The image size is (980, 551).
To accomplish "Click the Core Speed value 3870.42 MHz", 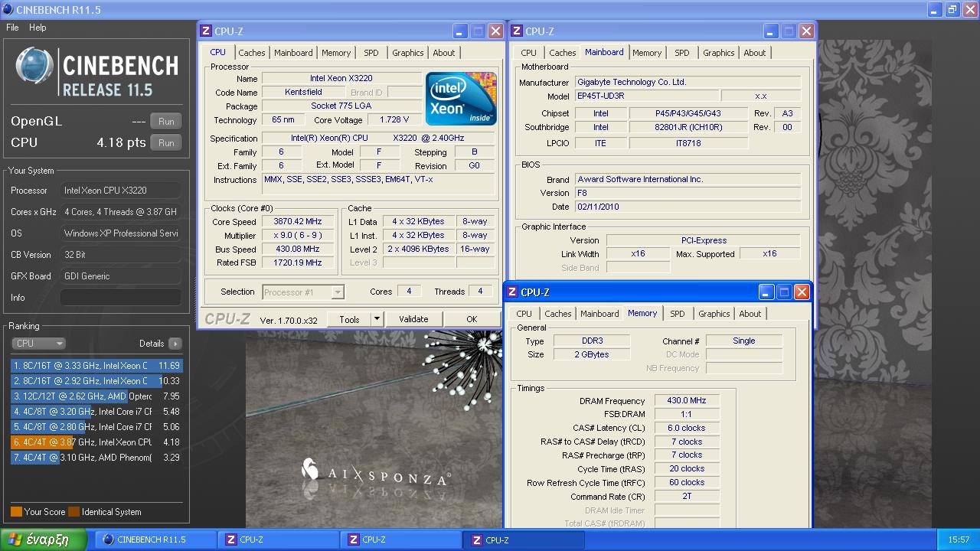I will pos(298,222).
